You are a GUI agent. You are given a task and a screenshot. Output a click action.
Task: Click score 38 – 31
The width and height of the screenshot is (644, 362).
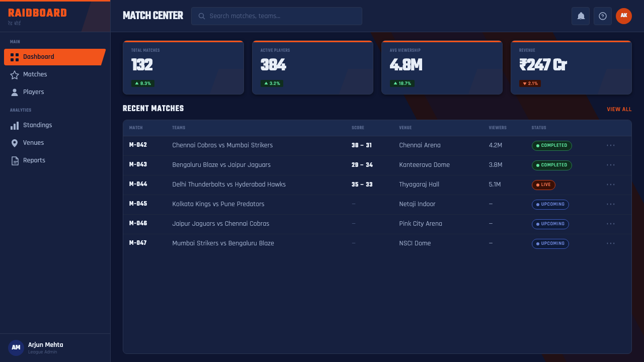tap(362, 145)
